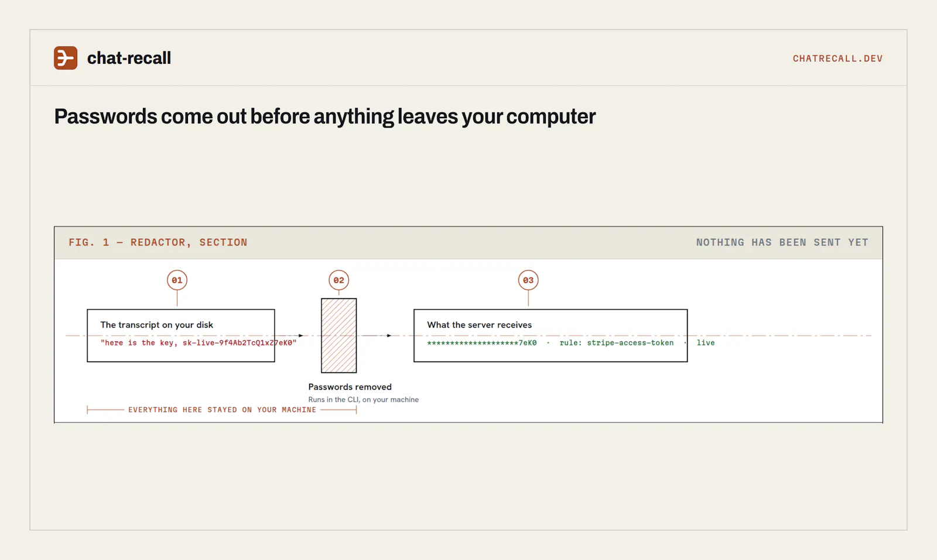This screenshot has width=937, height=560.
Task: Click the 02 step marker
Action: tap(338, 280)
